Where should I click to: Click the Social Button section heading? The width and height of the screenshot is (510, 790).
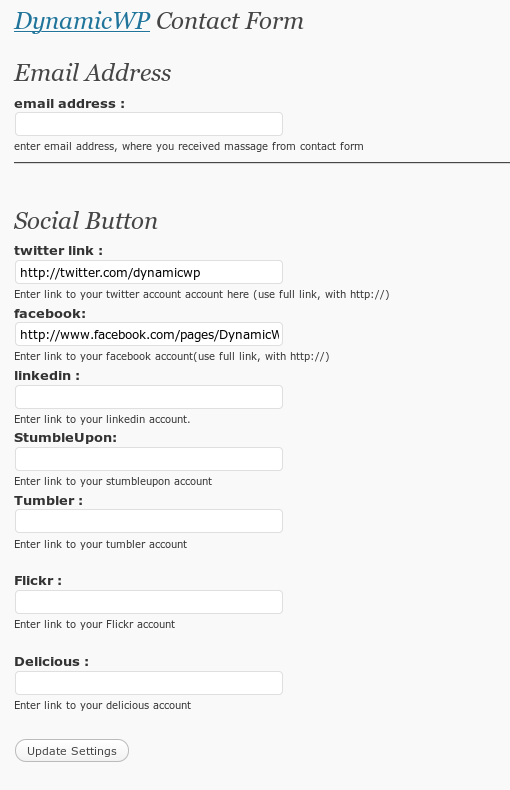pyautogui.click(x=86, y=221)
